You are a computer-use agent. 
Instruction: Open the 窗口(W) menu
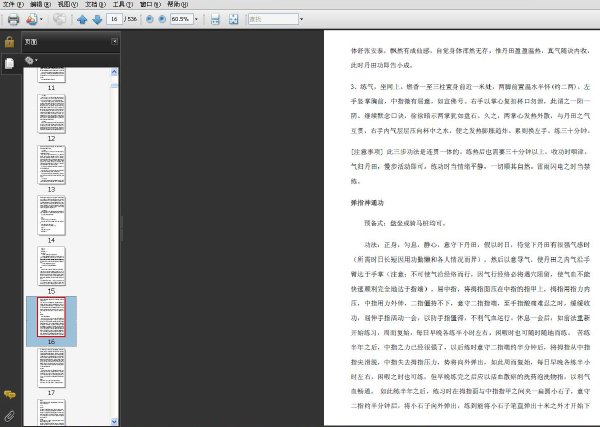click(x=150, y=4)
